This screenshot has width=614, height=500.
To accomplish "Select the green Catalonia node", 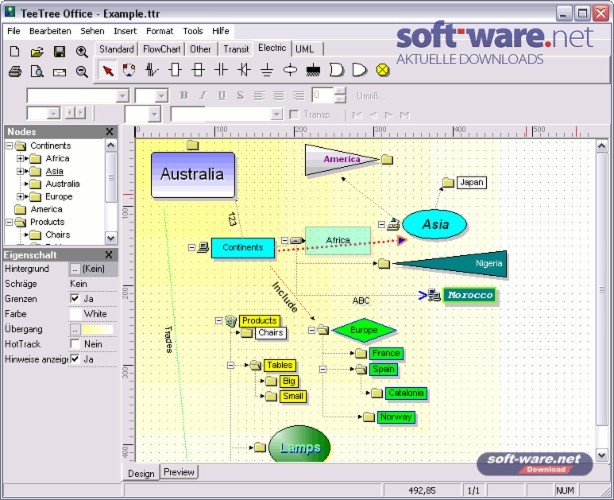I will pos(406,393).
